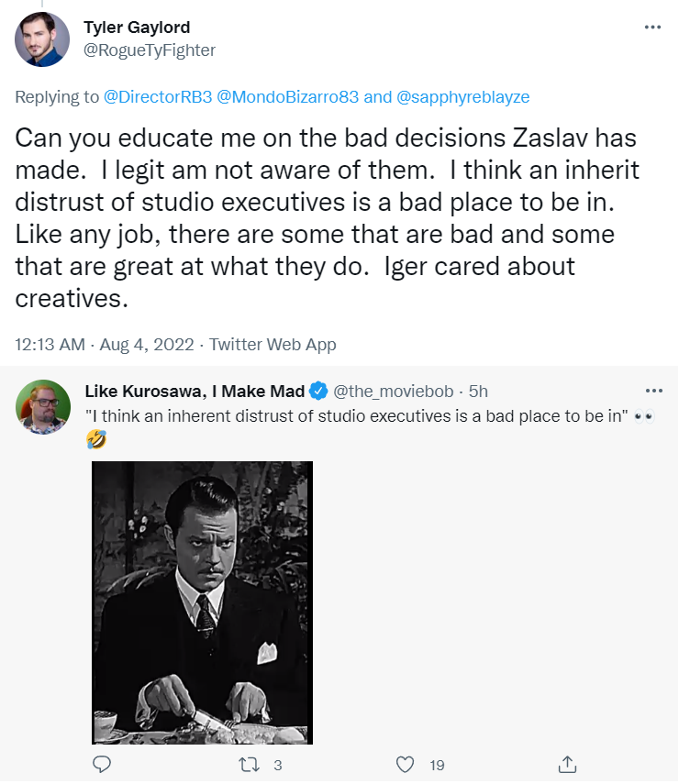Open Tyler Gaylord's profile avatar
679x784 pixels.
click(42, 39)
